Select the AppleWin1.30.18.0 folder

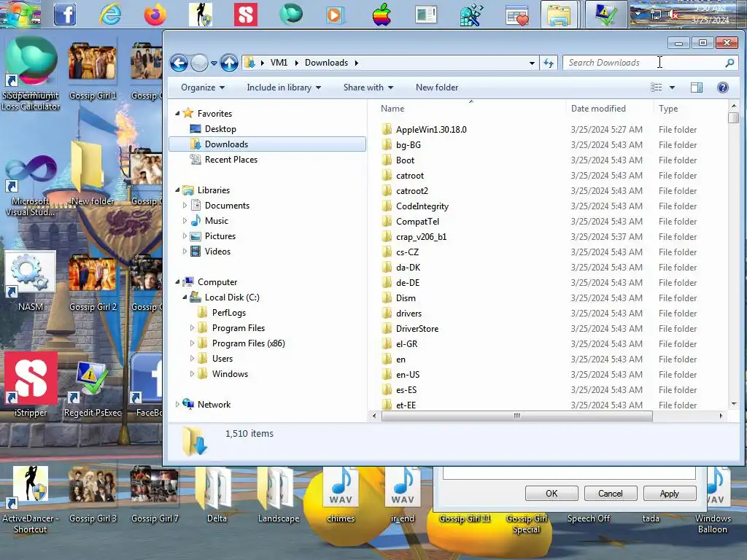tap(431, 130)
